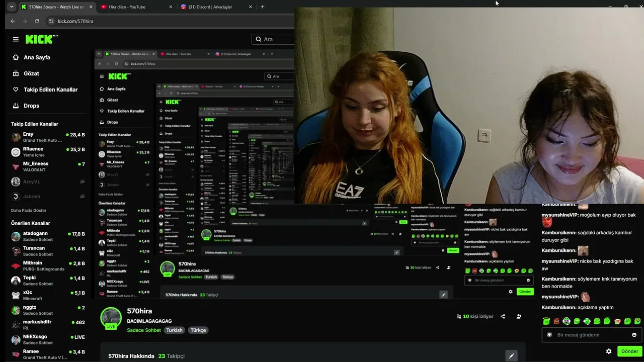This screenshot has width=644, height=362.
Task: Click Kambursikenn's username on the açıklama yaptım message
Action: pos(558,308)
